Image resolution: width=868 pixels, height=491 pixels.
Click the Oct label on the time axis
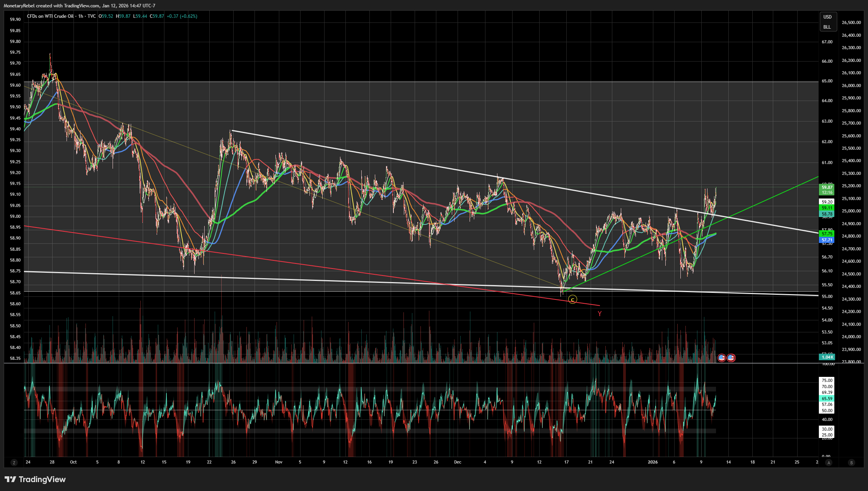tap(73, 462)
